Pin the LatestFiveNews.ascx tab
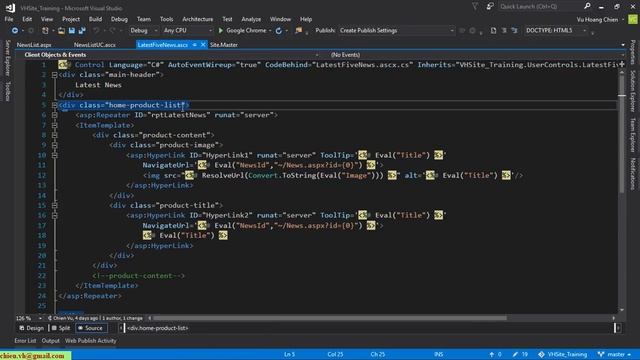The width and height of the screenshot is (640, 360). click(x=195, y=45)
